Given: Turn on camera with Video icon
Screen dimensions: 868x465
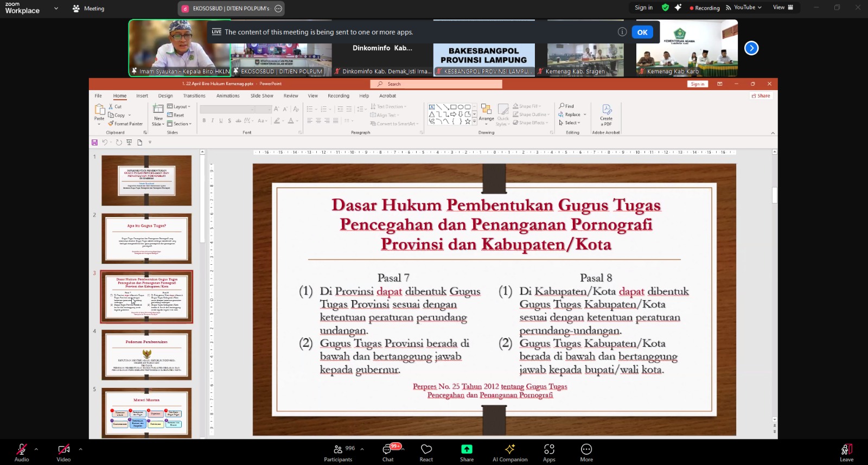Looking at the screenshot, I should pyautogui.click(x=63, y=450).
